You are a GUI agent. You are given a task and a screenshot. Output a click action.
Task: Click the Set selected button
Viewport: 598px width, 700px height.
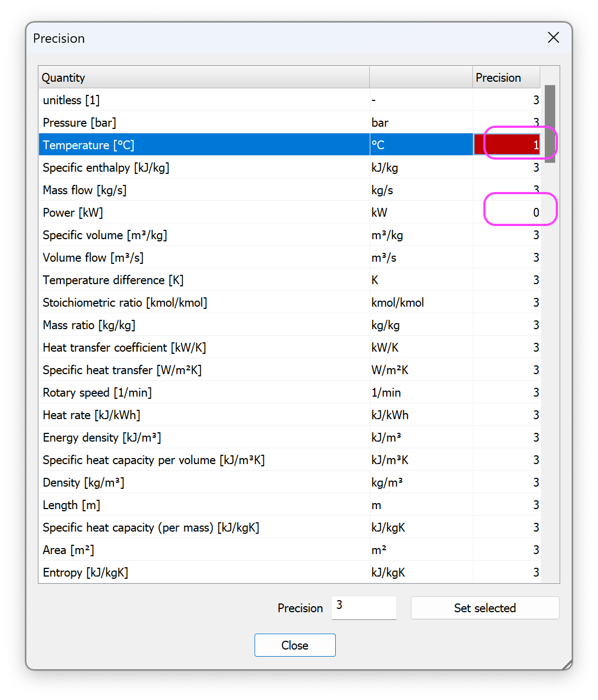(485, 608)
